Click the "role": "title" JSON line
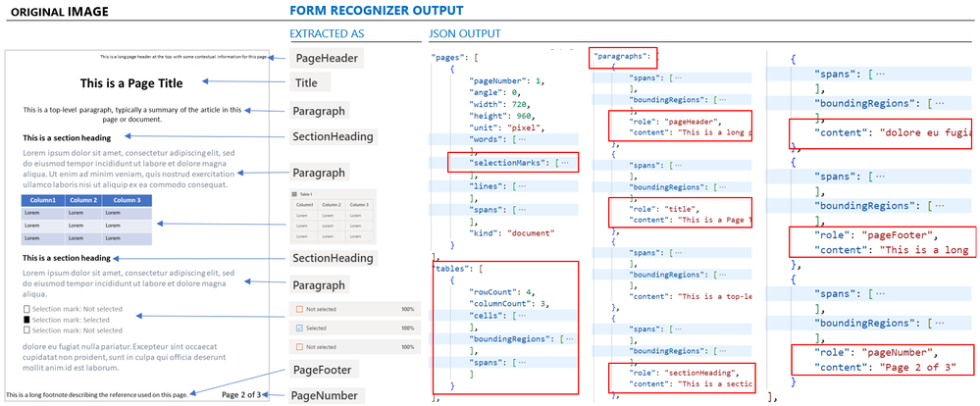Image resolution: width=980 pixels, height=406 pixels. click(x=664, y=209)
